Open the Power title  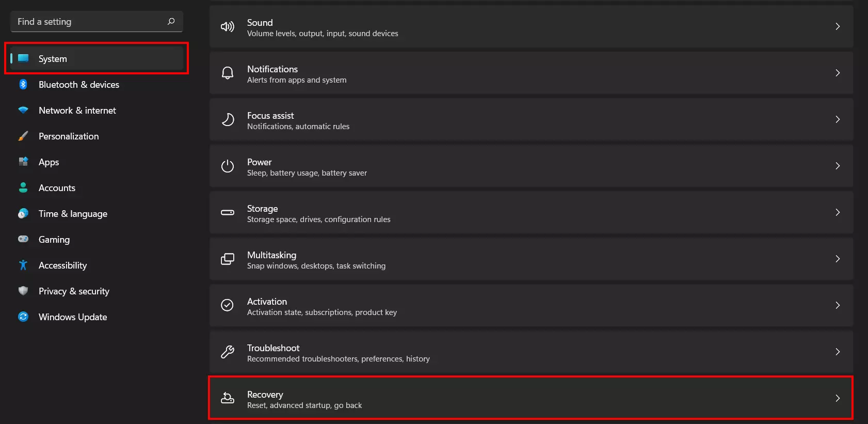pyautogui.click(x=259, y=162)
